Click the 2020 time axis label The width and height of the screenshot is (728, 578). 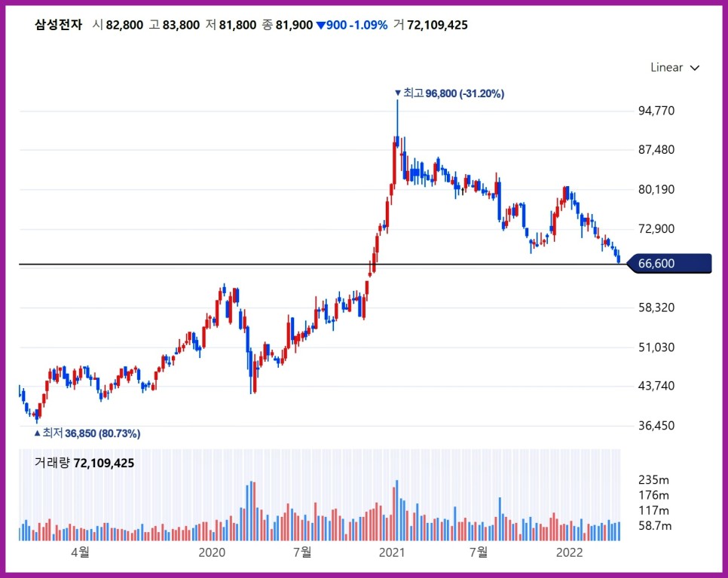pos(212,552)
